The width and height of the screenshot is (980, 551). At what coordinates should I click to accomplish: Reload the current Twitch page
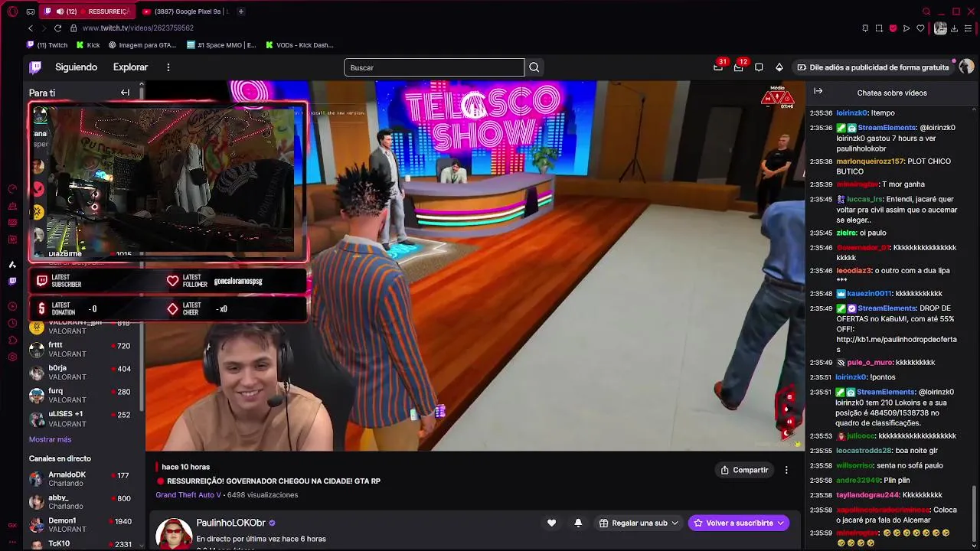click(x=57, y=28)
